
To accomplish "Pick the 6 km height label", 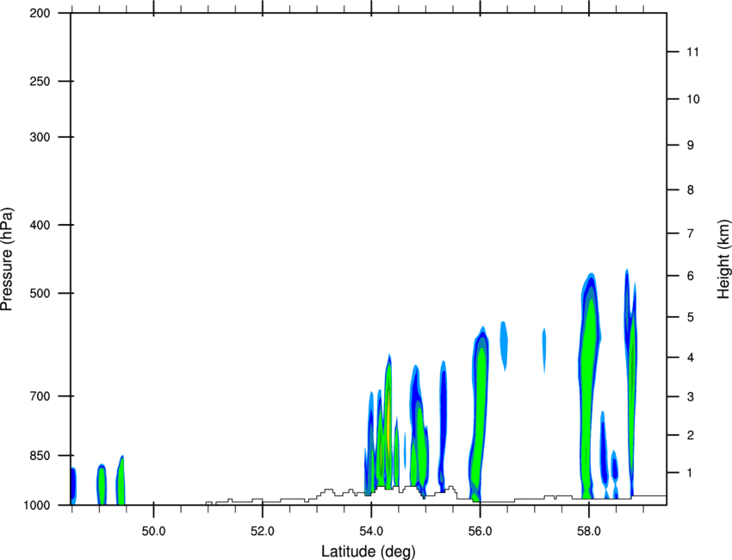I will (691, 276).
